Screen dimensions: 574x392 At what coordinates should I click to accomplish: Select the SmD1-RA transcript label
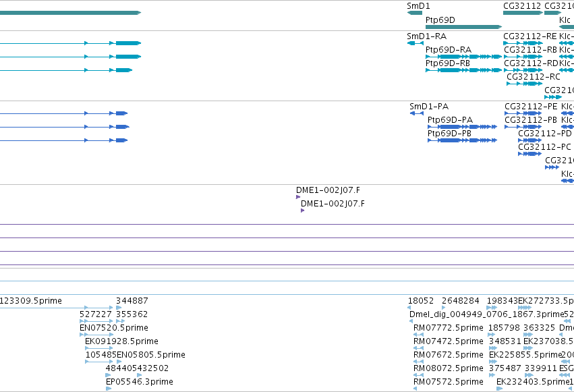[426, 36]
